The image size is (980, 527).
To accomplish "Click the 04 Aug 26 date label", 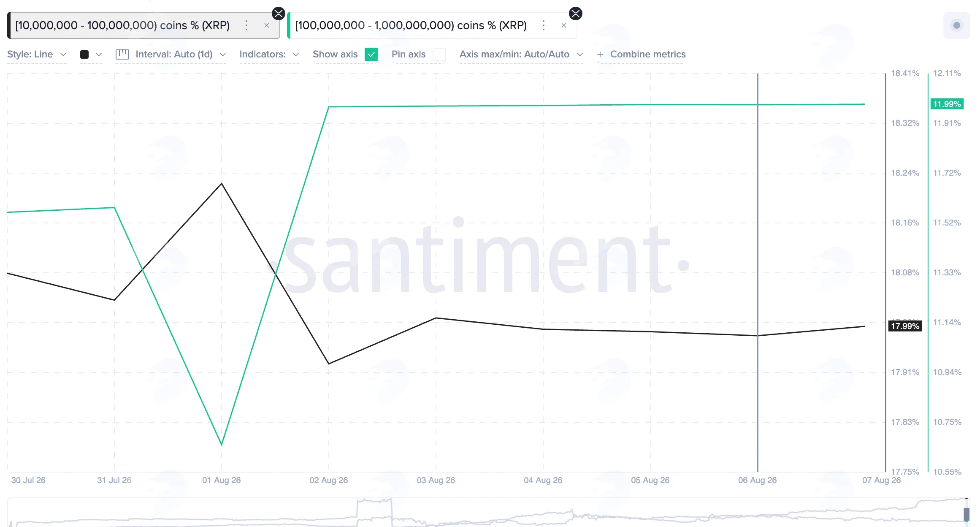I will pos(543,480).
